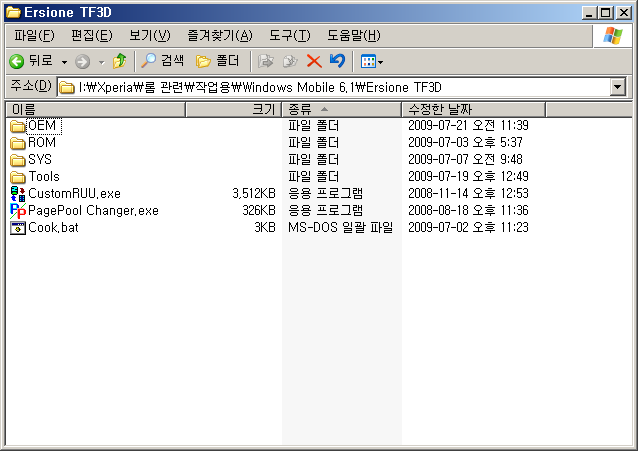Sort by 종류 column header
Image resolution: width=638 pixels, height=451 pixels.
click(x=342, y=109)
